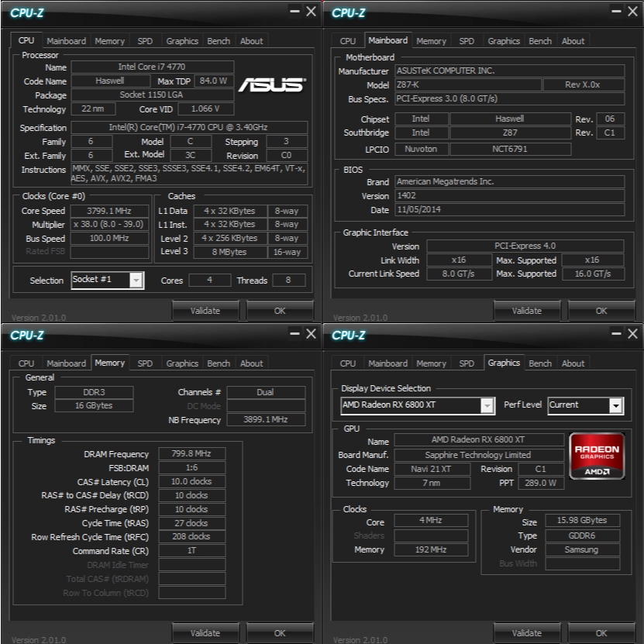Image resolution: width=644 pixels, height=644 pixels.
Task: Switch to the CPU tab in the Mainboard window
Action: click(348, 41)
